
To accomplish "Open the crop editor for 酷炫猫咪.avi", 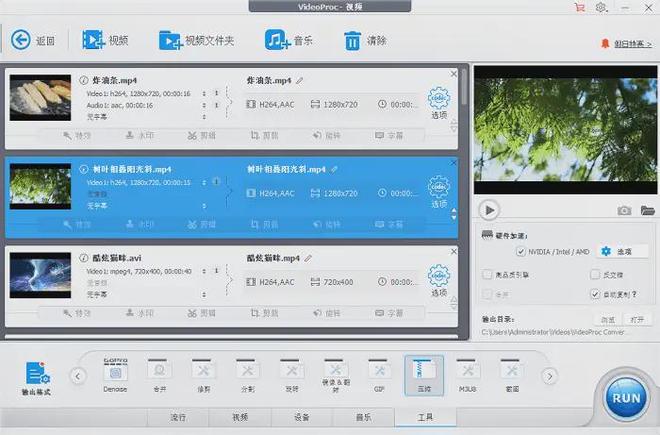I will click(x=265, y=313).
